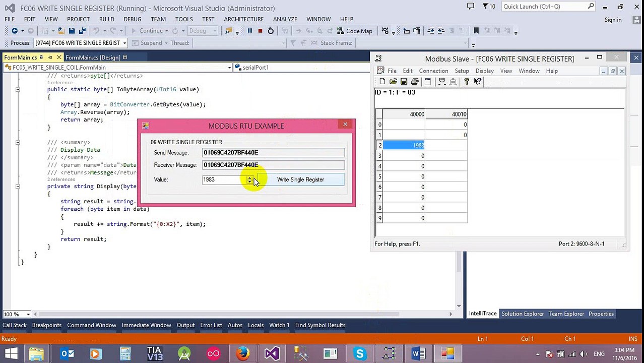Open the Immediate Window tab
This screenshot has height=363, width=644.
point(146,325)
